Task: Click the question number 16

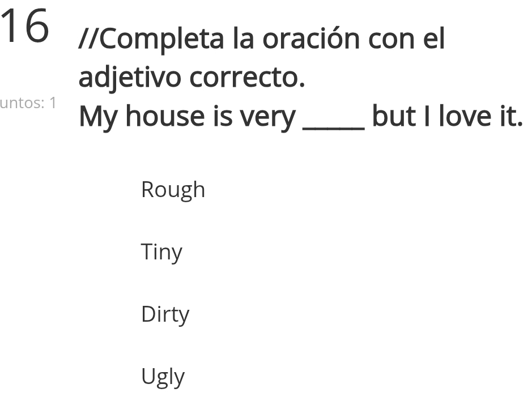Action: click(x=24, y=26)
